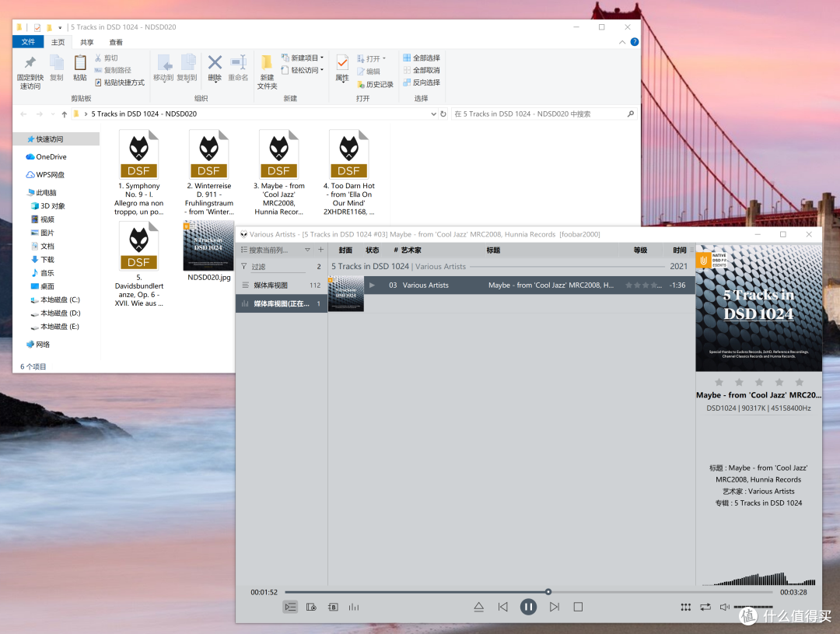This screenshot has width=840, height=634.
Task: Select the 1. Symphony No. 9 DSF file
Action: pyautogui.click(x=138, y=173)
